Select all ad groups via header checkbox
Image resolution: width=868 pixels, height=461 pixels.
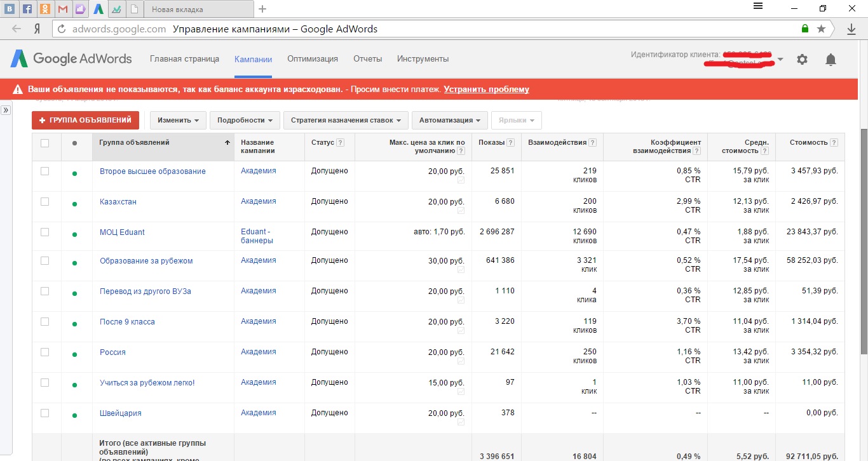(44, 143)
